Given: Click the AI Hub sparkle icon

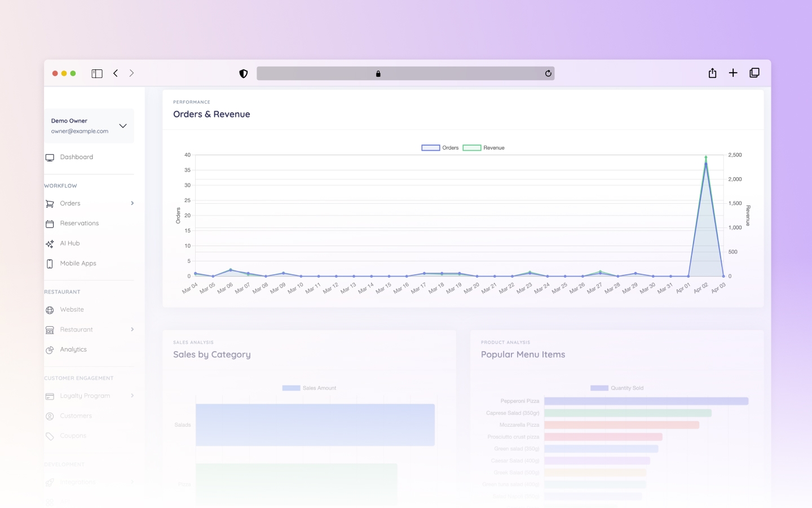Looking at the screenshot, I should click(50, 244).
